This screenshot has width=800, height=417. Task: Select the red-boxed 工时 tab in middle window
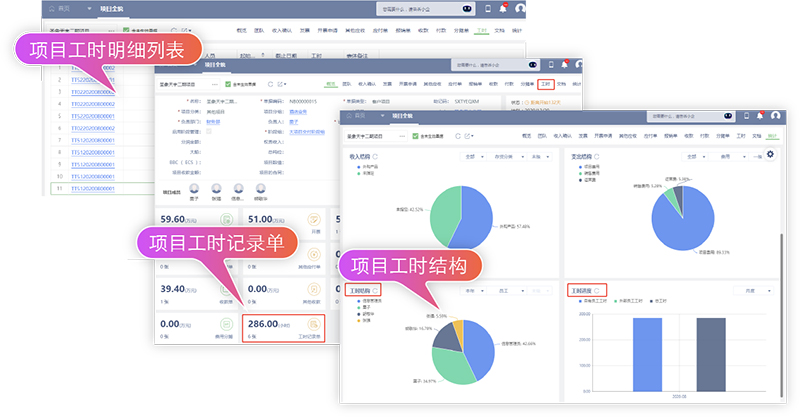tap(545, 84)
